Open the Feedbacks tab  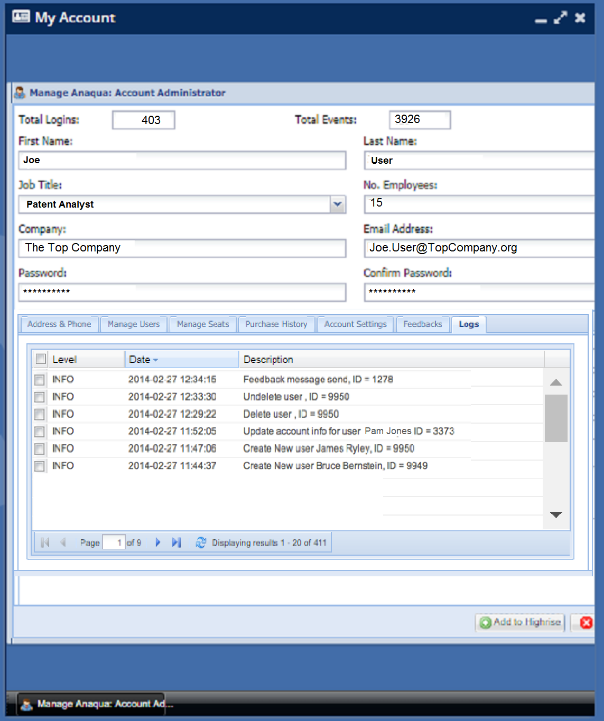click(x=422, y=324)
